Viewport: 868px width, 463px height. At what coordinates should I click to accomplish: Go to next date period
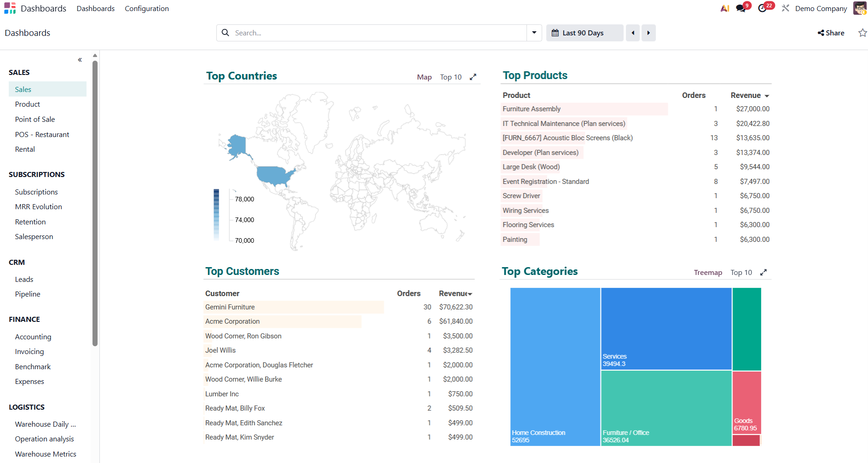(648, 33)
